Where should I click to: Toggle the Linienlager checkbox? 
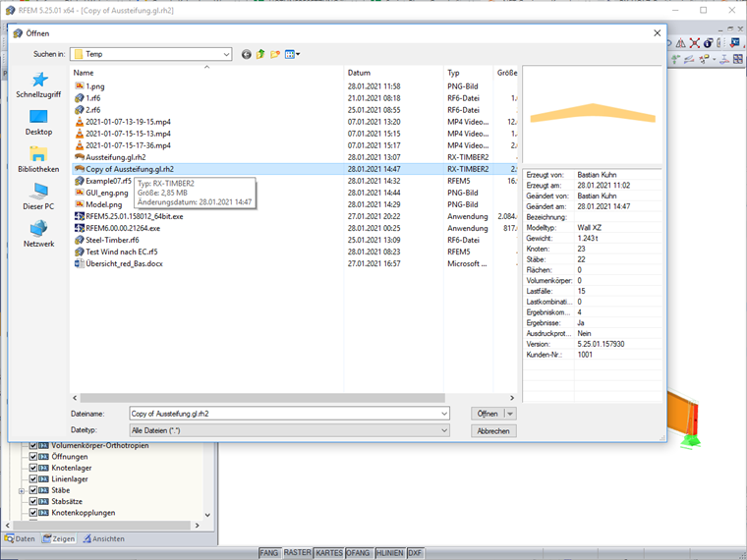33,479
